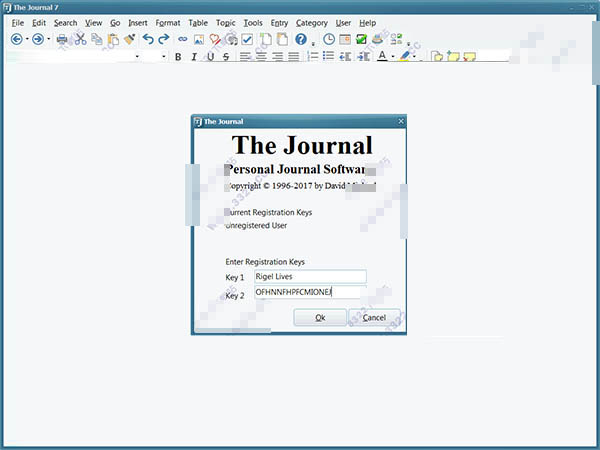Open the forward button history dropdown arrow

pyautogui.click(x=48, y=39)
